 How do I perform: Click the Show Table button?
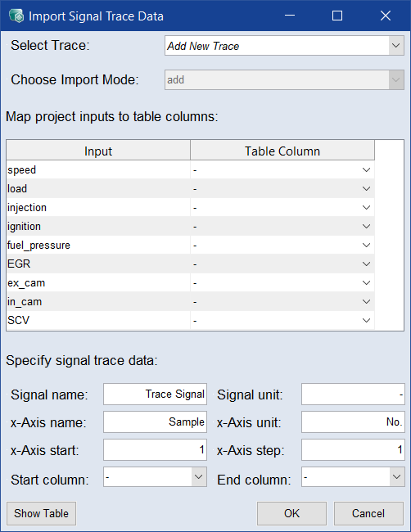pos(41,513)
